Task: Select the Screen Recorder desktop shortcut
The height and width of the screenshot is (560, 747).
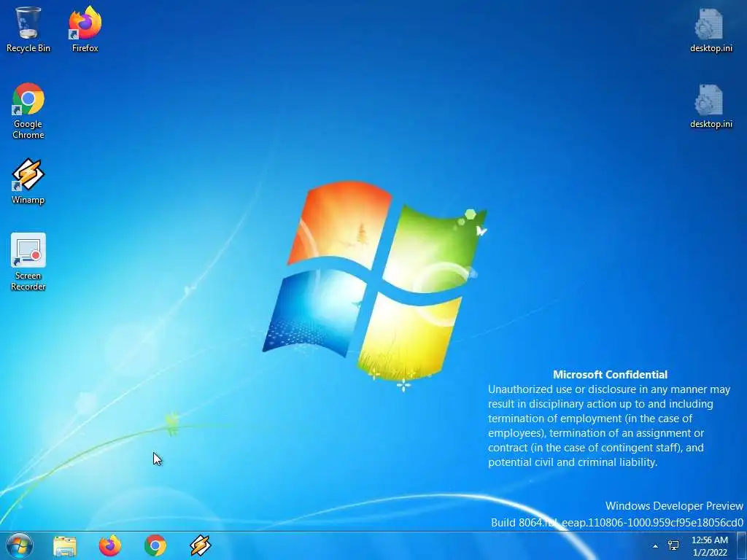Action: pyautogui.click(x=28, y=262)
